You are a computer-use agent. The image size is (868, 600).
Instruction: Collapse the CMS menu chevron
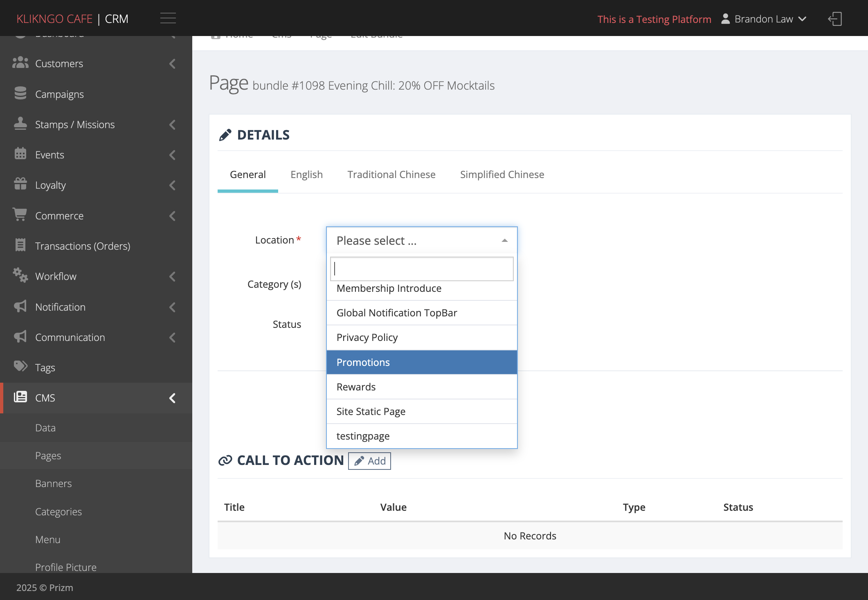point(172,398)
